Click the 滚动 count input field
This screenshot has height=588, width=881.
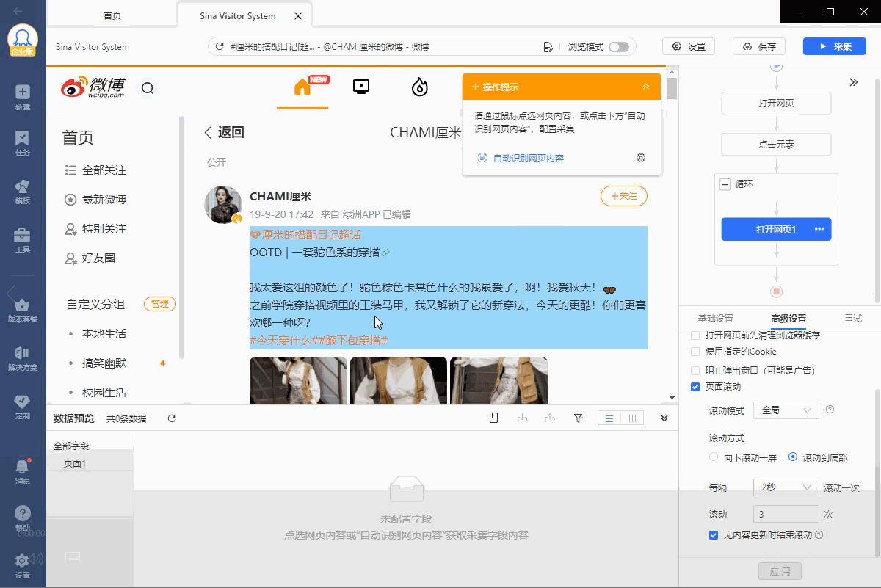[x=786, y=514]
